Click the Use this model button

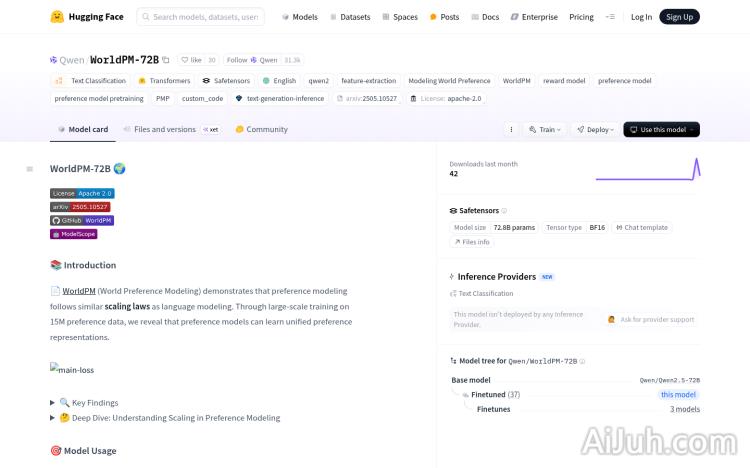661,129
